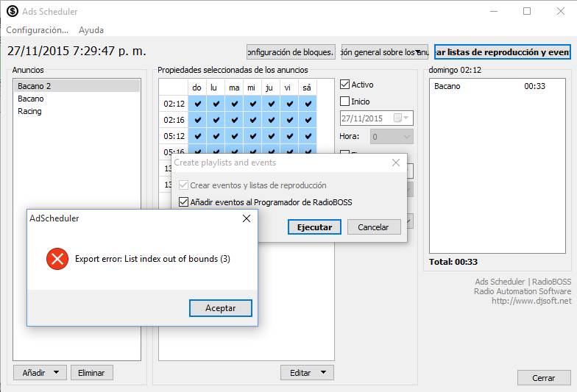This screenshot has height=392, width=577.
Task: Close the Create playlists and events dialog
Action: (x=396, y=163)
